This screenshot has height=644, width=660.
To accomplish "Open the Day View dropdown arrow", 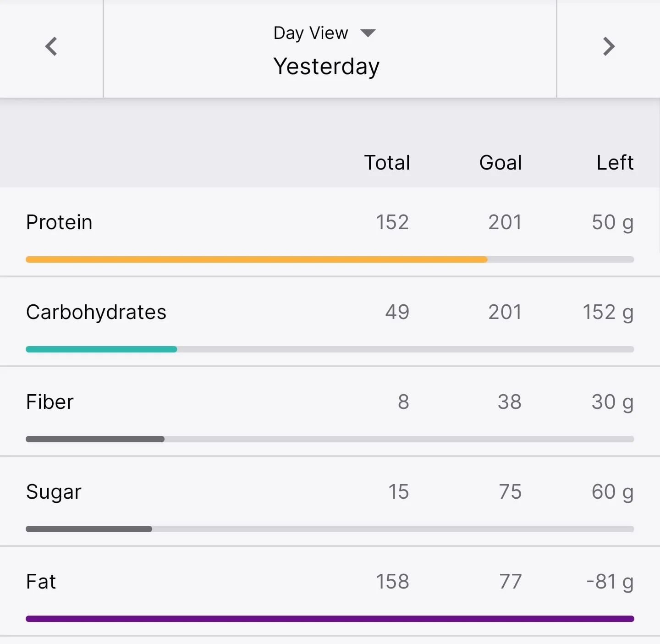I will point(368,33).
